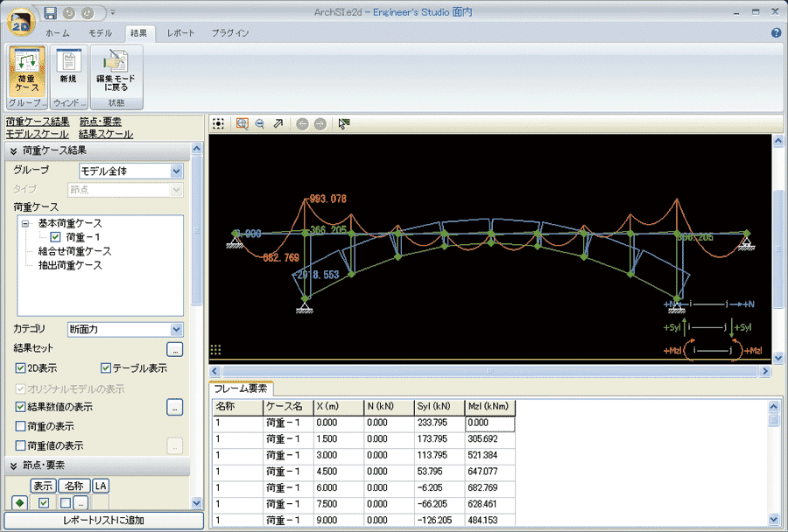The width and height of the screenshot is (788, 532).
Task: Click the table cell 682.769
Action: 490,487
